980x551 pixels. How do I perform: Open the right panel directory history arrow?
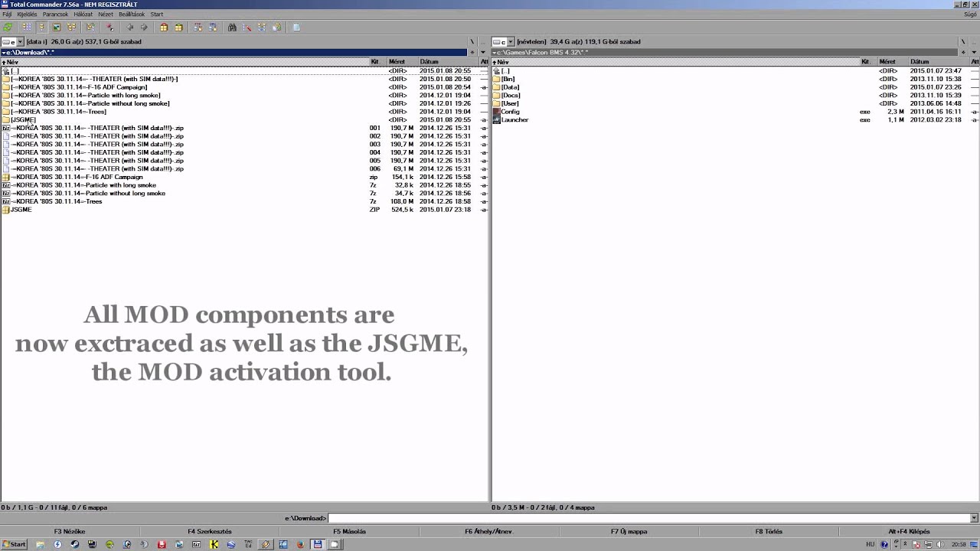coord(975,52)
